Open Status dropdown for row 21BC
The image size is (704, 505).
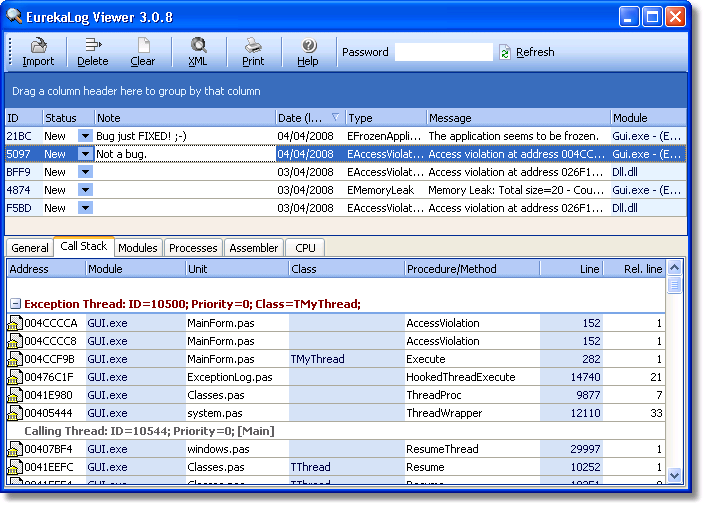pyautogui.click(x=85, y=136)
